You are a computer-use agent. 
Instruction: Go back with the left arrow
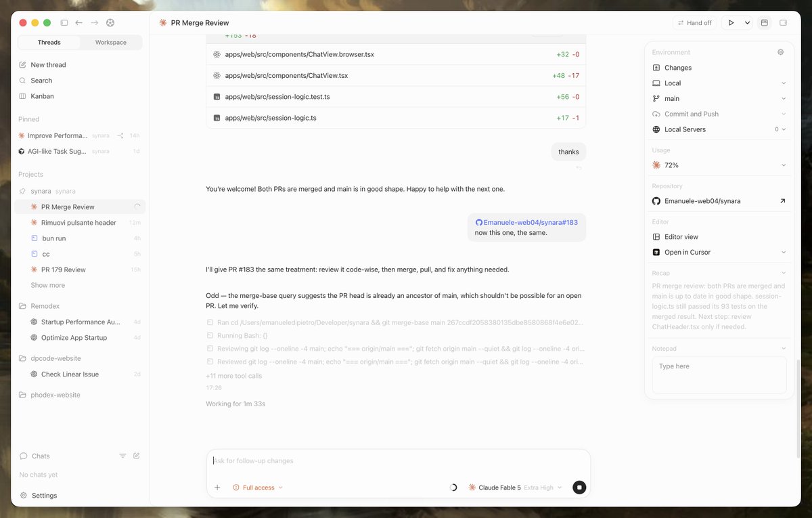point(79,22)
